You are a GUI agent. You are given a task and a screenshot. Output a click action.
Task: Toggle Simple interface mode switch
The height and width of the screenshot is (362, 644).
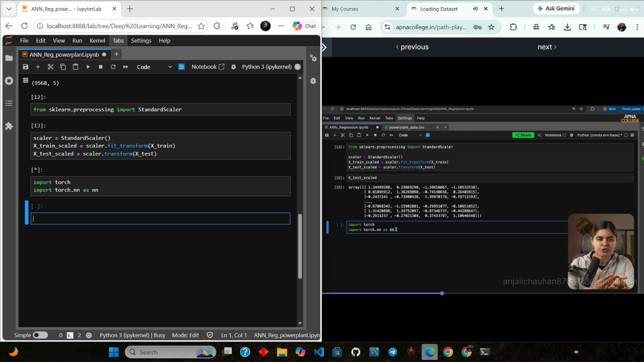pyautogui.click(x=40, y=335)
